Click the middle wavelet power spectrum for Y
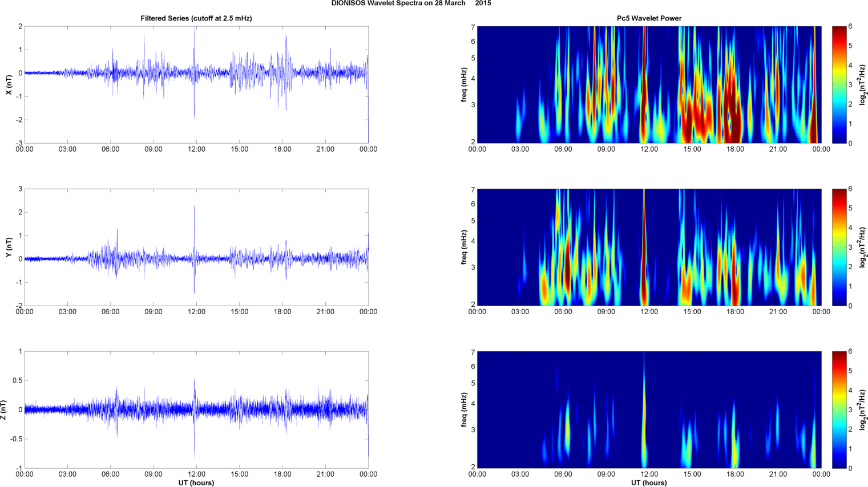Image resolution: width=868 pixels, height=487 pixels. pyautogui.click(x=649, y=247)
